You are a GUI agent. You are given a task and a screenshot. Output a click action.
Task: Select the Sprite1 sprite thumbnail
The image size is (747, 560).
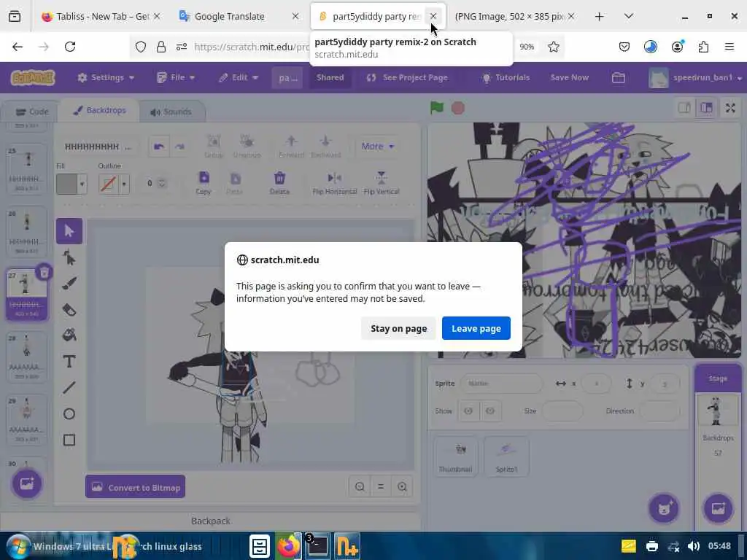click(x=506, y=456)
